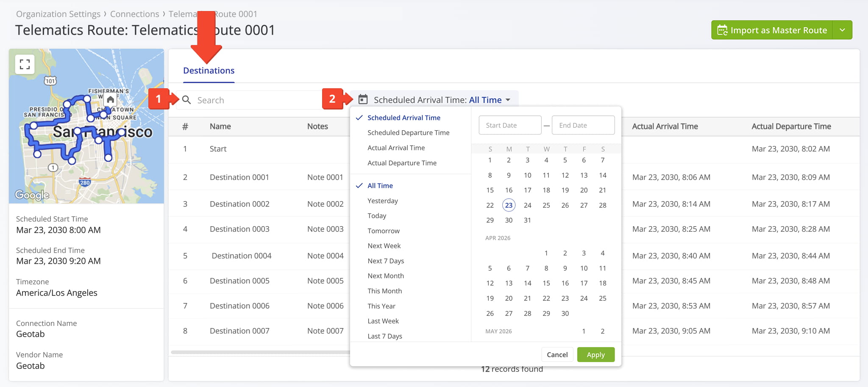Click the calendar icon beside Scheduled Arrival Time

pos(363,100)
